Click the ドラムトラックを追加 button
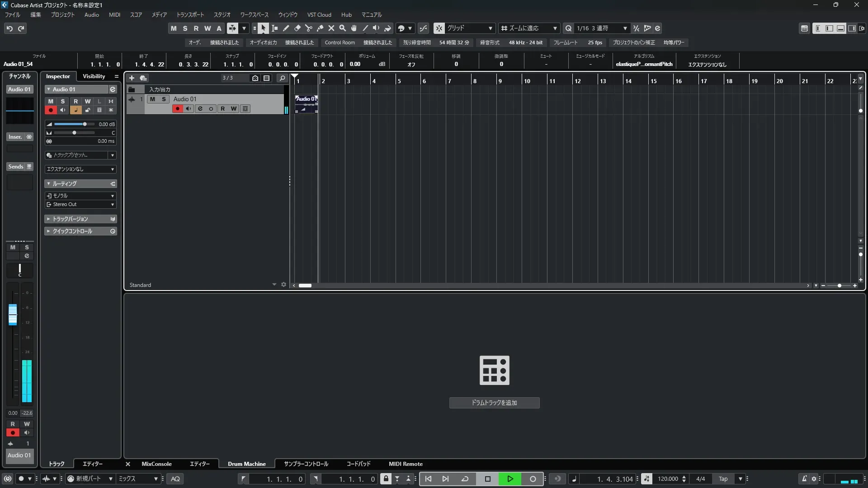Viewport: 868px width, 488px height. tap(494, 402)
